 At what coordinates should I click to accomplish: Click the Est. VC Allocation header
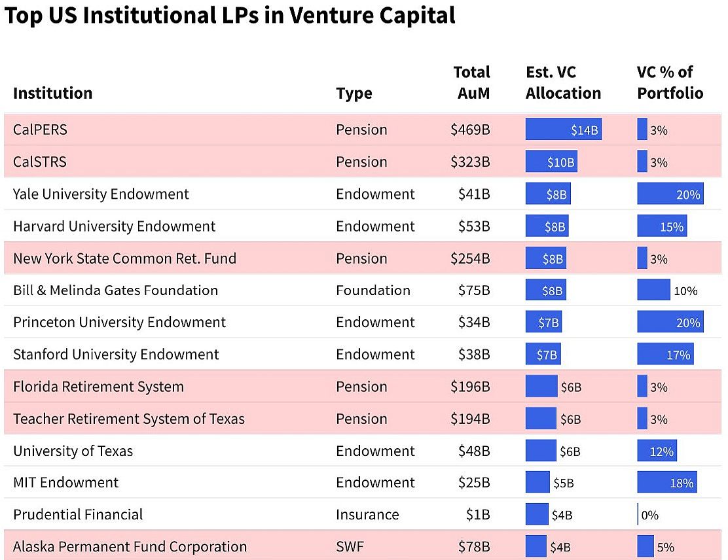pyautogui.click(x=563, y=82)
